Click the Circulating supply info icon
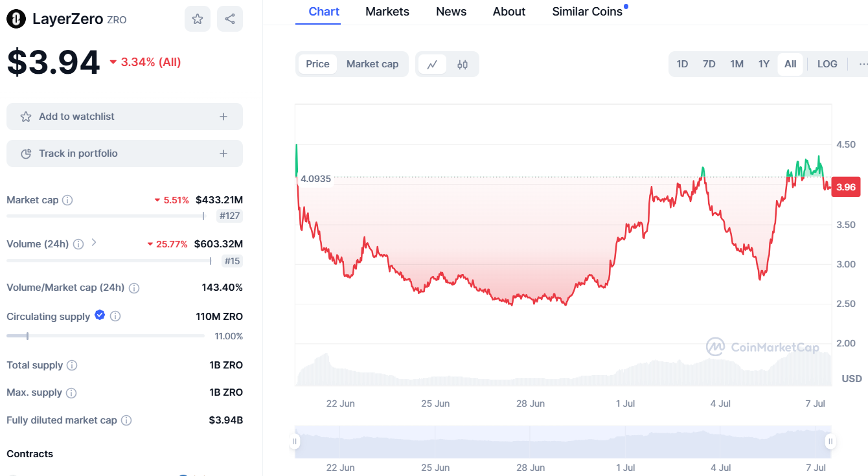Screen dimensions: 868x476 point(115,316)
